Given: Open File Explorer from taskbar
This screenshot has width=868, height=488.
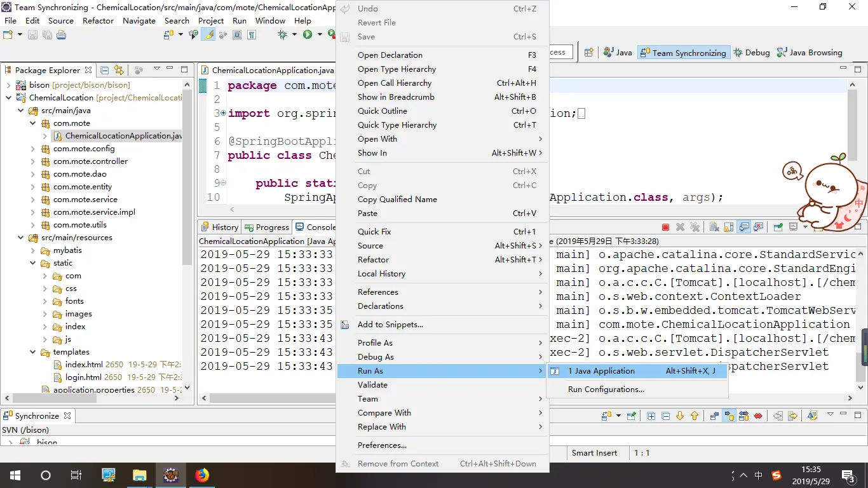Looking at the screenshot, I should click(x=139, y=475).
